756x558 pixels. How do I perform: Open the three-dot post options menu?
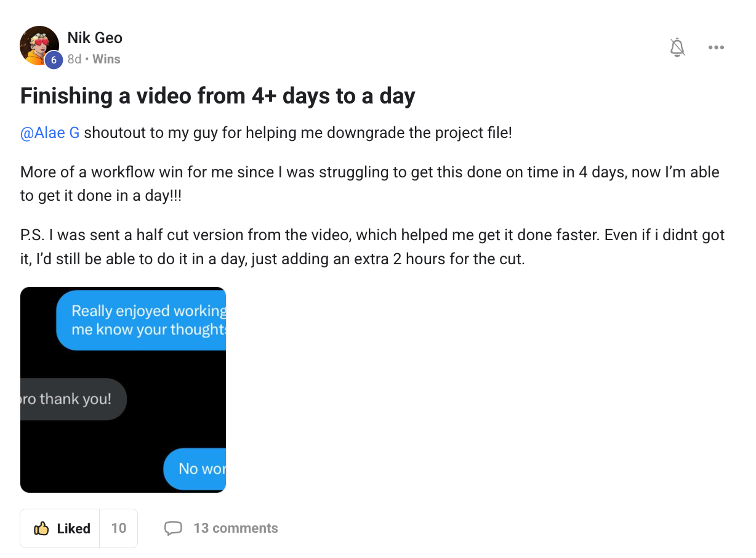(x=716, y=47)
